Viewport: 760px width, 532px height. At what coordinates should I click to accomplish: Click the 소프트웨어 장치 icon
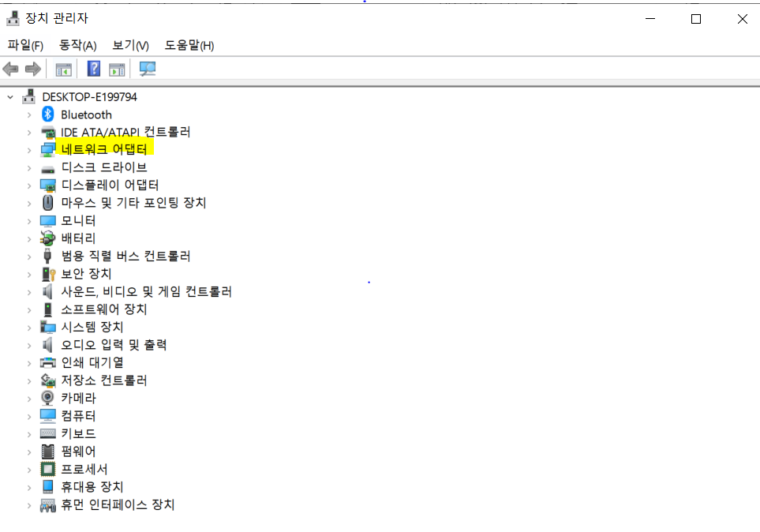click(47, 309)
